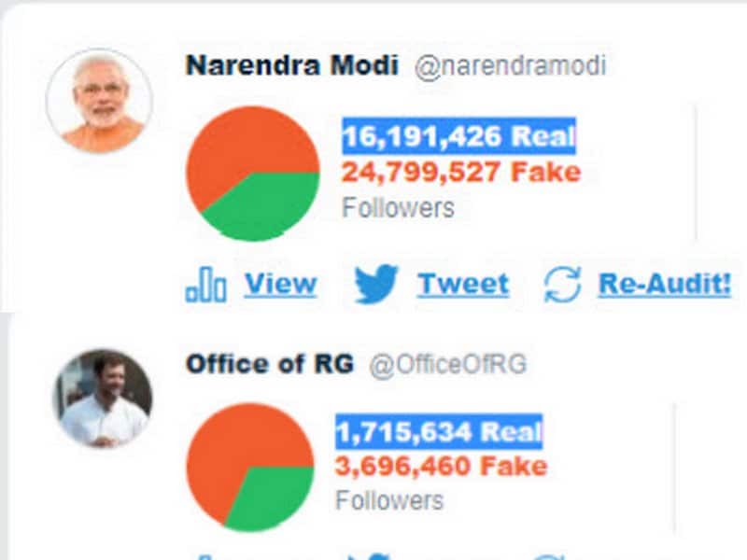The width and height of the screenshot is (747, 560).
Task: Click the 3,696,460 Fake count for RG
Action: point(439,466)
